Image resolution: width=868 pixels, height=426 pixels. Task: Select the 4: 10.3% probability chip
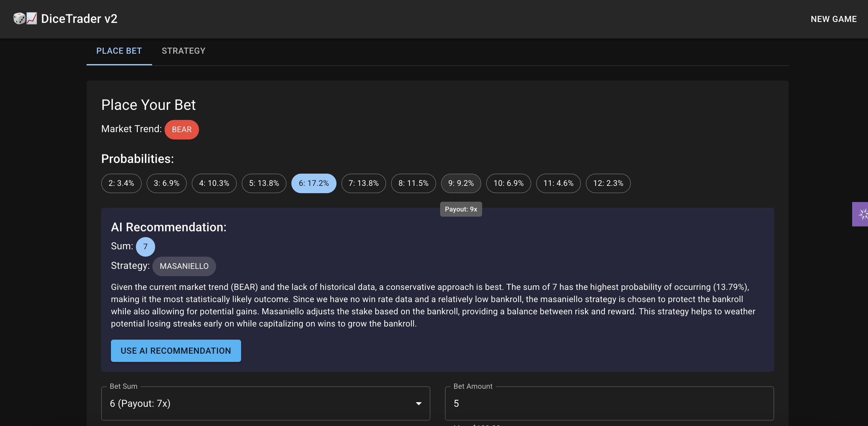tap(214, 183)
